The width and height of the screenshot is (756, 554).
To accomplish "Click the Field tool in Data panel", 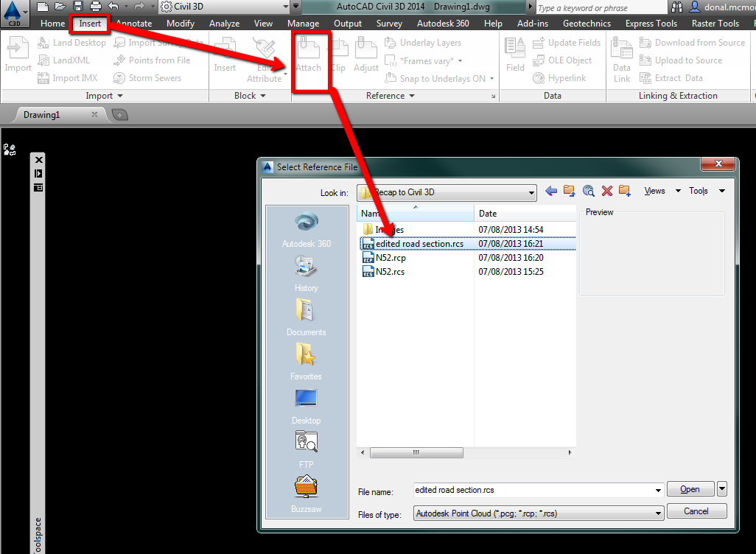I will [515, 55].
